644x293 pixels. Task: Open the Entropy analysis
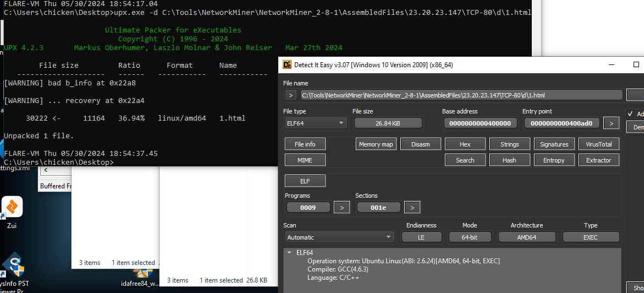point(554,160)
